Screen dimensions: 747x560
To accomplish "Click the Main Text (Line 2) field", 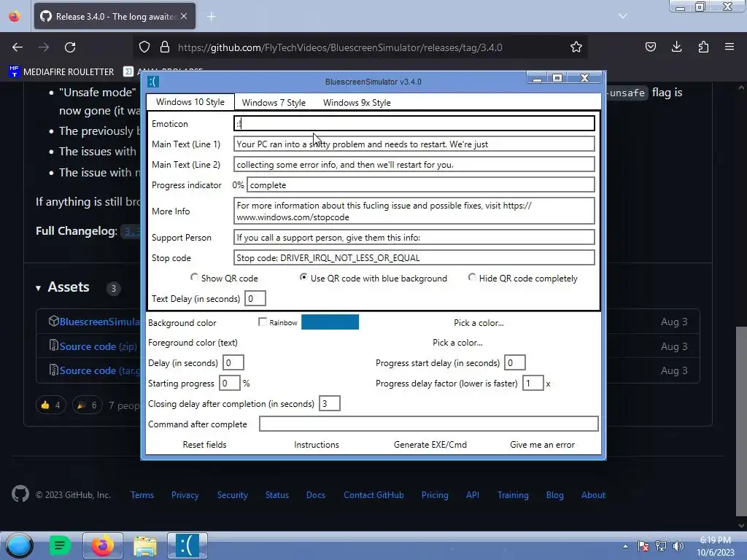I will pyautogui.click(x=414, y=164).
